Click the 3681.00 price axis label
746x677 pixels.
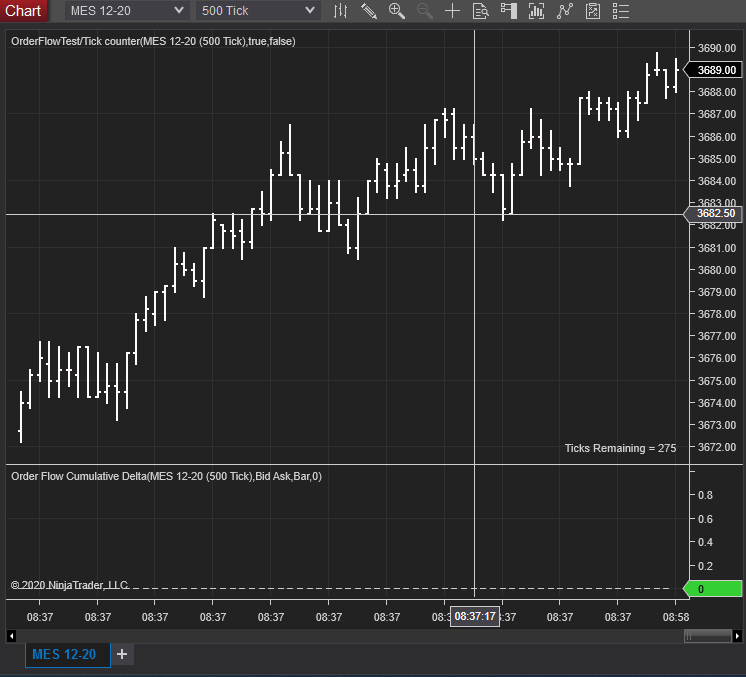tap(717, 248)
